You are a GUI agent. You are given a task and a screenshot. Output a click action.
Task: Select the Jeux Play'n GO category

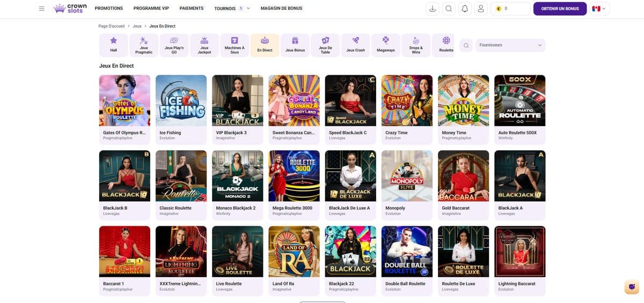coord(174,45)
